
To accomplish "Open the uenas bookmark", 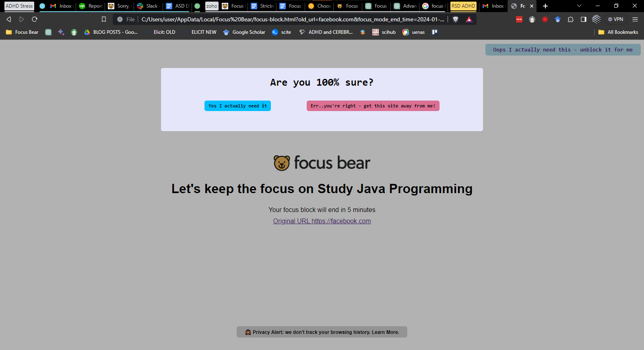I will [x=414, y=32].
